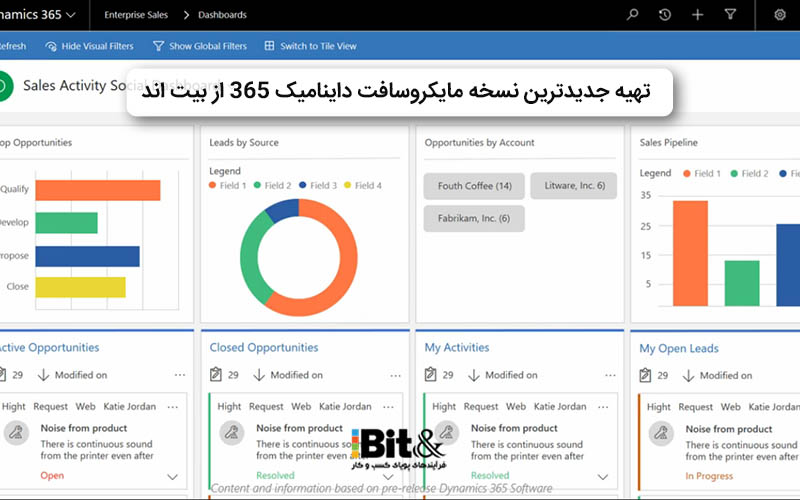Open the My Open Leads stream title
The height and width of the screenshot is (500, 800).
(x=679, y=348)
